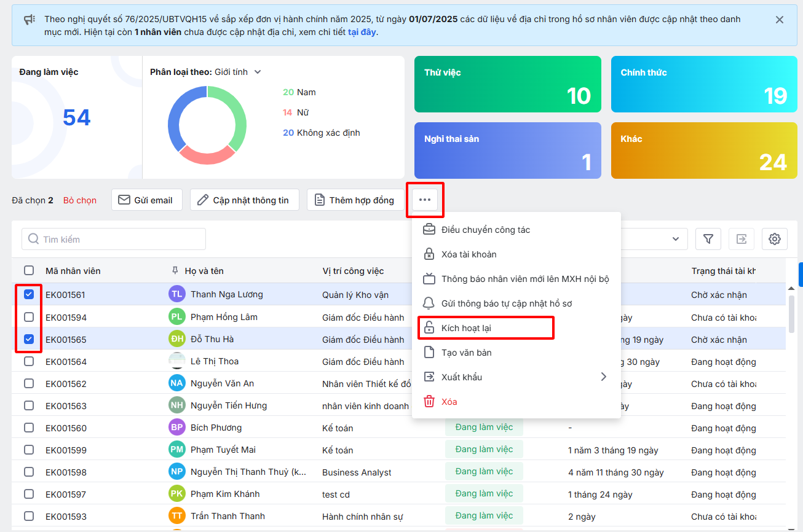Click pin icon beside Họ và tên
803x532 pixels.
pyautogui.click(x=175, y=271)
